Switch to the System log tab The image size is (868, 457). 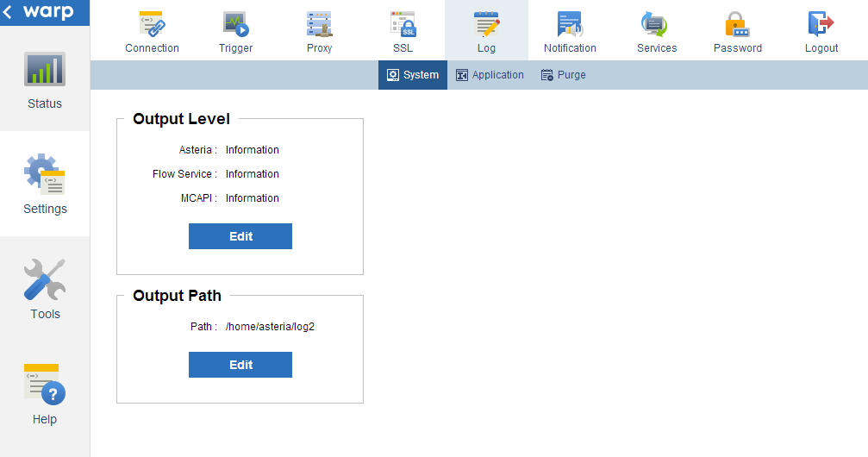413,75
